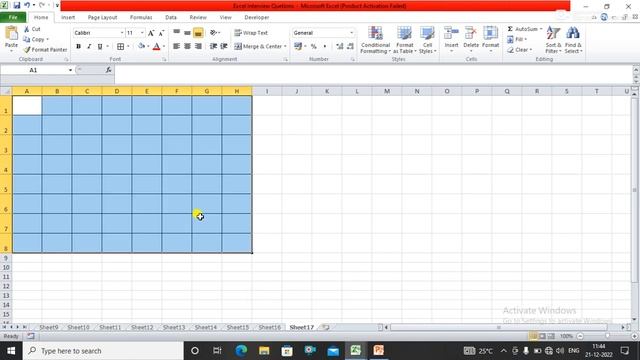Open Conditional Formatting menu
The width and height of the screenshot is (640, 360).
(x=376, y=40)
